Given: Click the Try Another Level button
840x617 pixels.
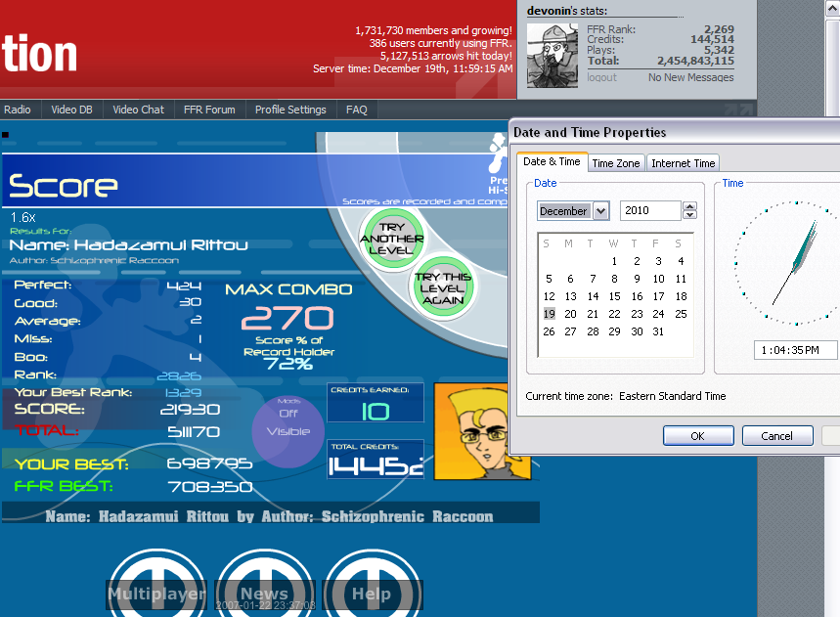Looking at the screenshot, I should coord(391,234).
